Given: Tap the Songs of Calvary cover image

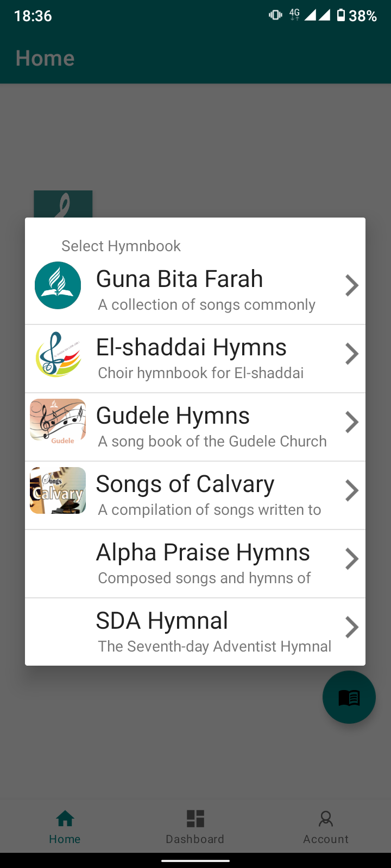Looking at the screenshot, I should click(x=58, y=490).
